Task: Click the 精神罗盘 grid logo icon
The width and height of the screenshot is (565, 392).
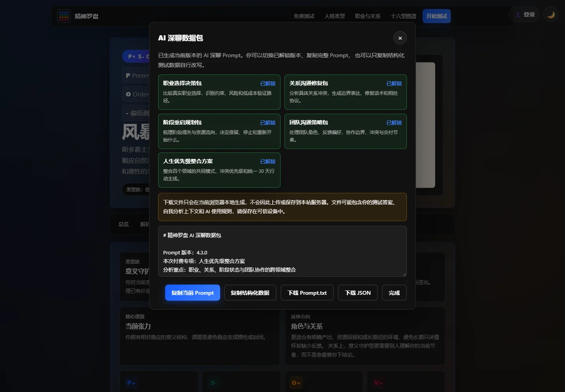Action: tap(64, 16)
